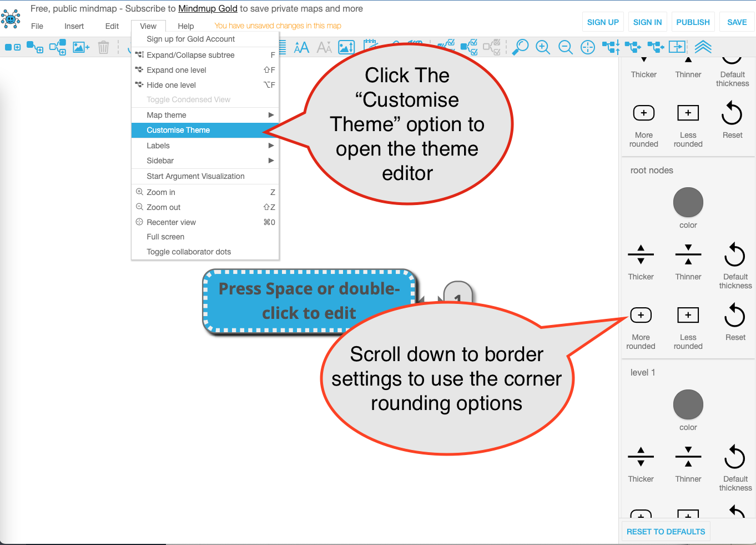This screenshot has height=545, width=756.
Task: Click Thicker icon under root nodes
Action: [641, 254]
